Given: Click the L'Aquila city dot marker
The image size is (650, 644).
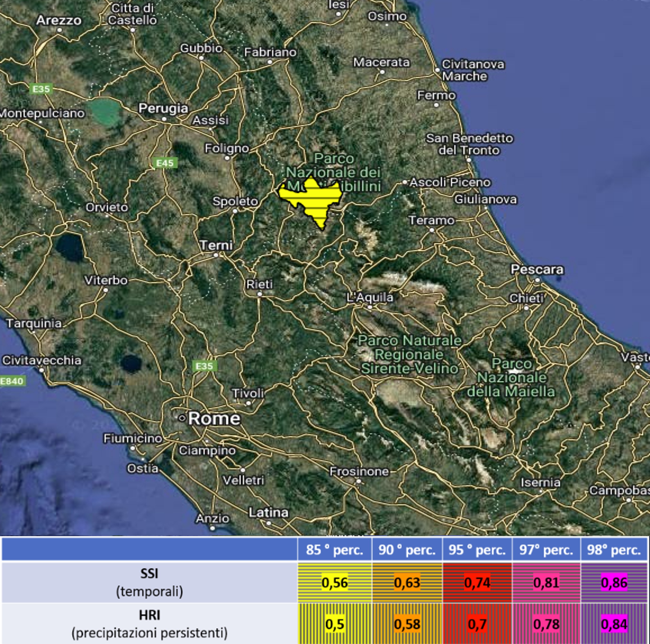Looking at the screenshot, I should coord(370,307).
